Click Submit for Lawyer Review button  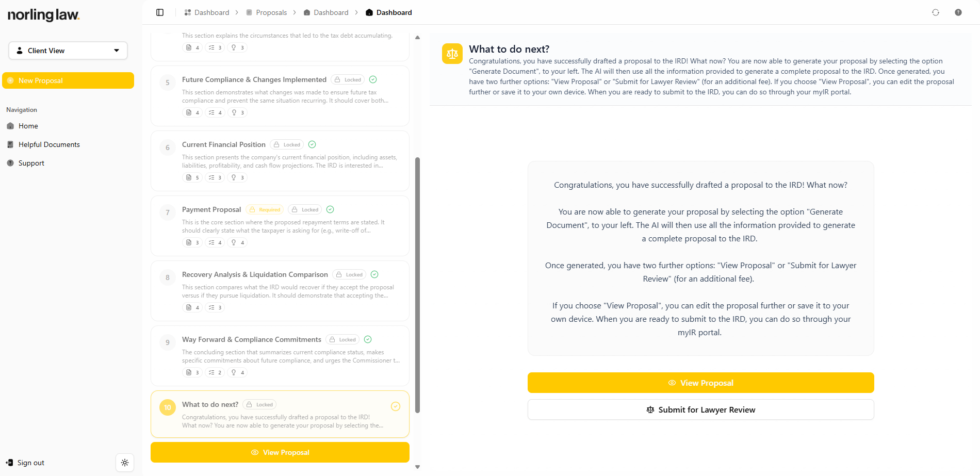coord(700,409)
